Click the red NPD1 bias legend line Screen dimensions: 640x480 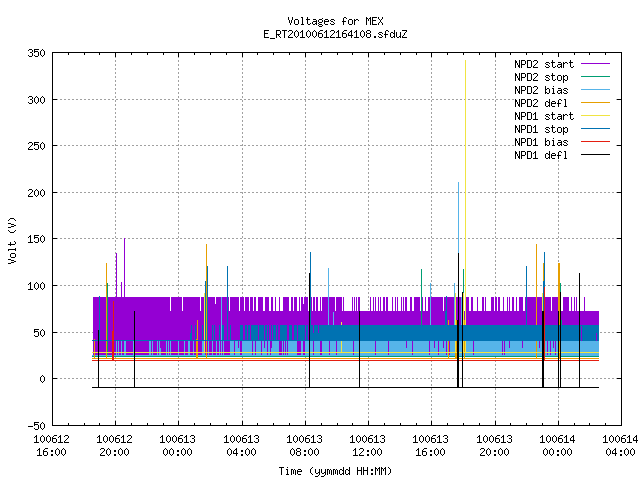point(595,142)
